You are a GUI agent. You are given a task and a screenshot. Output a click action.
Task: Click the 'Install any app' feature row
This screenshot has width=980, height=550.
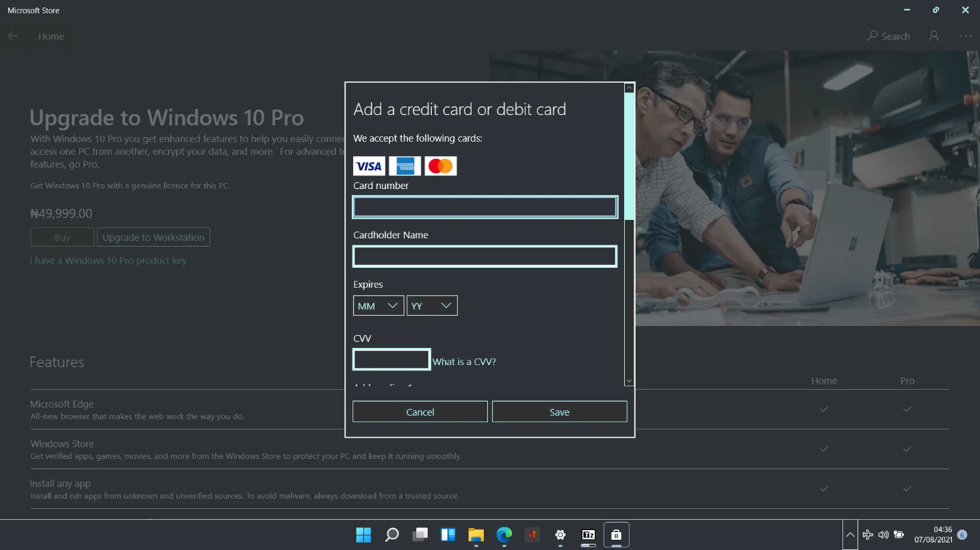point(489,489)
